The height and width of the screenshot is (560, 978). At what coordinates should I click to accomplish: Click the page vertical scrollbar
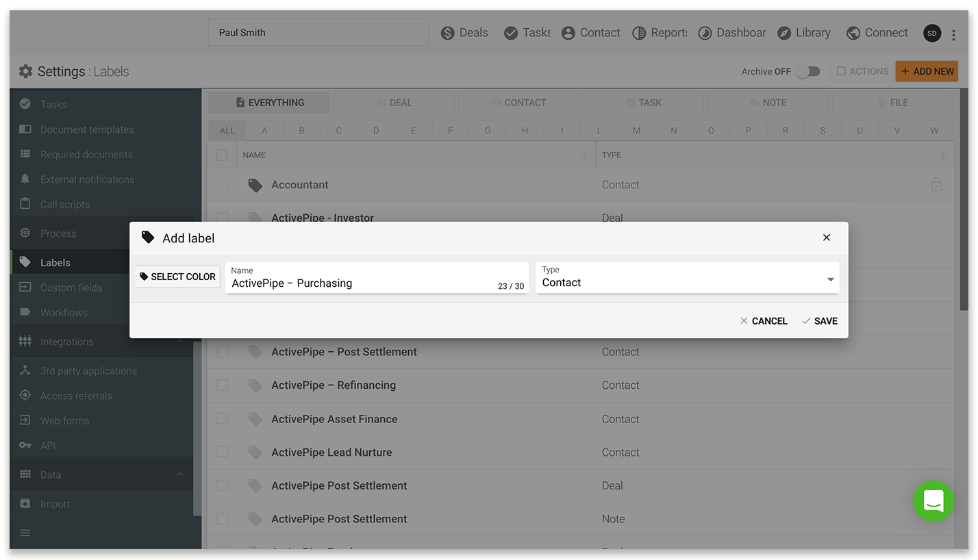[964, 200]
